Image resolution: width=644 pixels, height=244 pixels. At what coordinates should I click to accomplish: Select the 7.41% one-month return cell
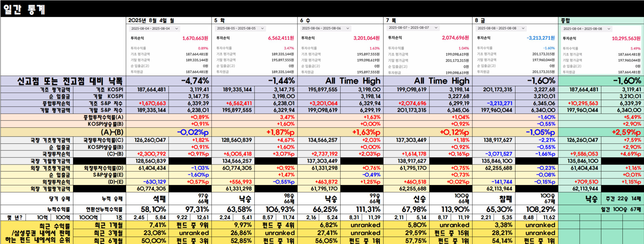(x=158, y=225)
